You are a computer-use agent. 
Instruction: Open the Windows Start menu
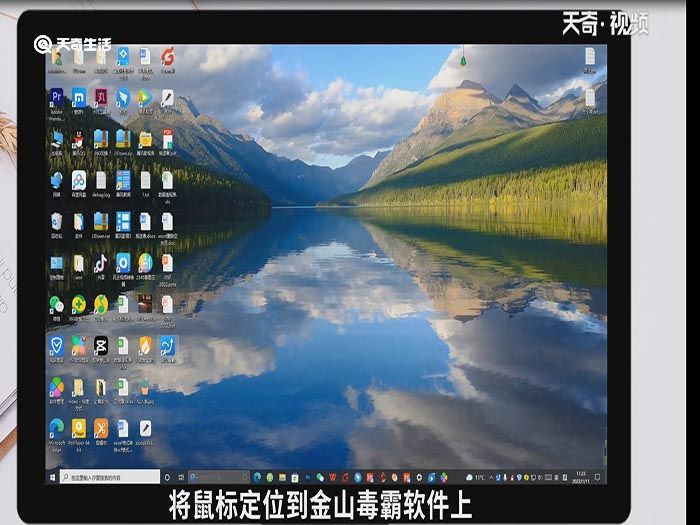point(52,477)
